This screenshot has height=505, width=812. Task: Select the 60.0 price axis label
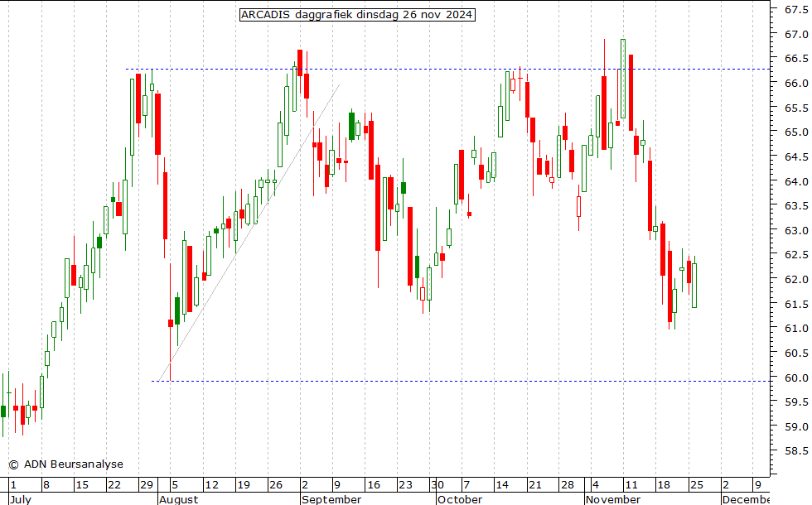point(796,378)
